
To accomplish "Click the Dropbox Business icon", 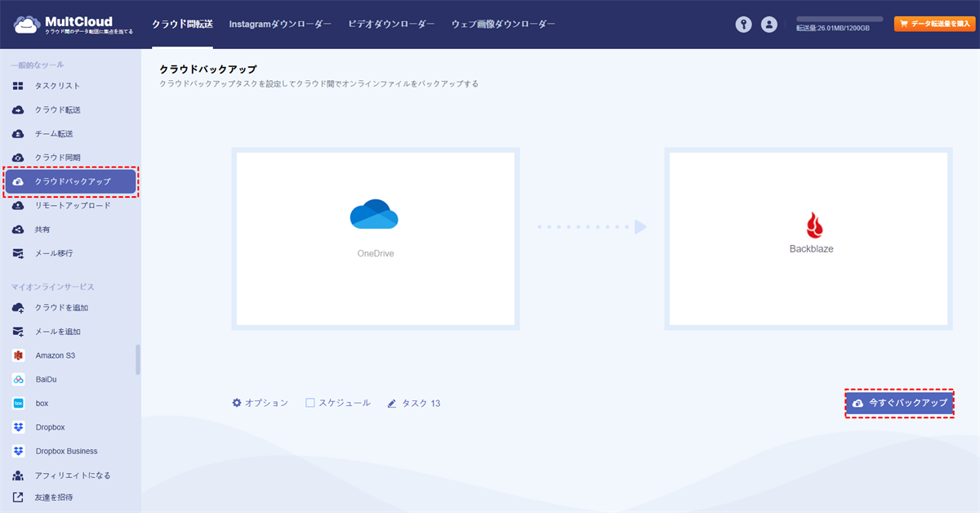I will tap(18, 451).
